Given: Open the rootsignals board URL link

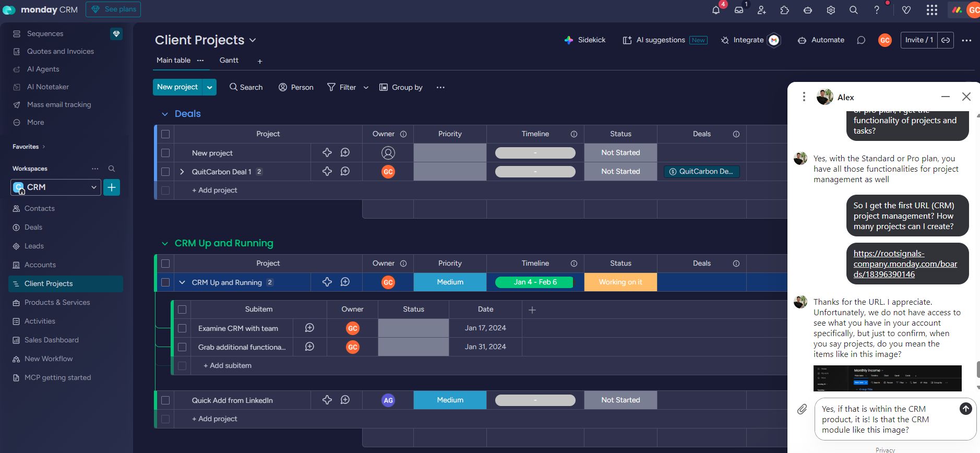Looking at the screenshot, I should (905, 264).
